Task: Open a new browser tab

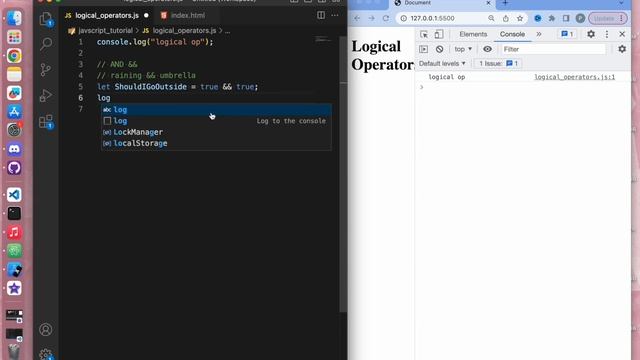Action: click(505, 3)
